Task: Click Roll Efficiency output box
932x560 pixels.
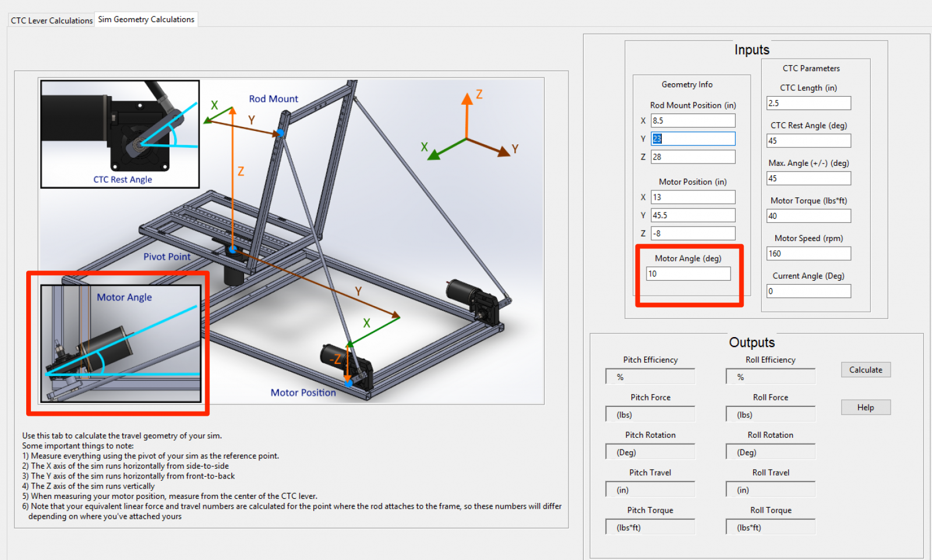Action: (771, 377)
